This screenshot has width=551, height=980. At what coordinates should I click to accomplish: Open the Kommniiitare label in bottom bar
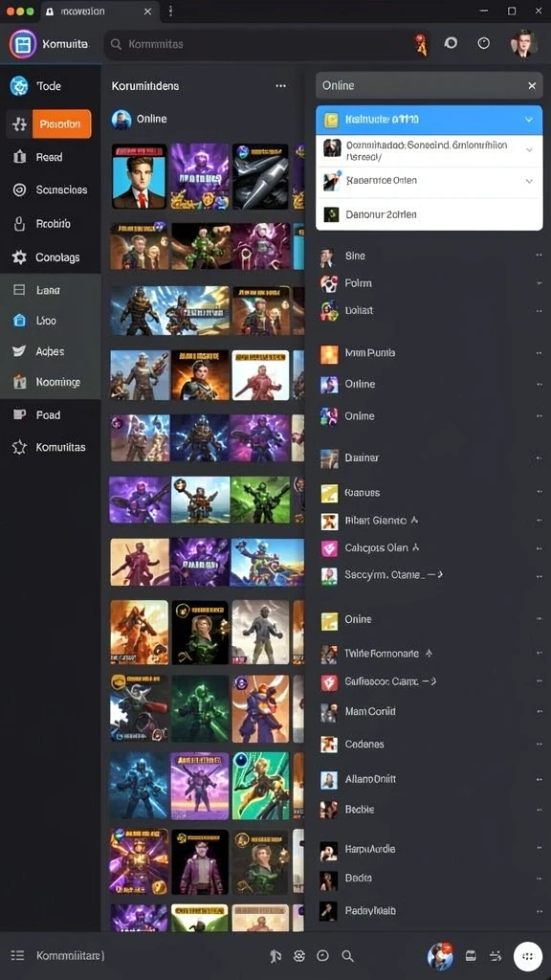tap(70, 956)
